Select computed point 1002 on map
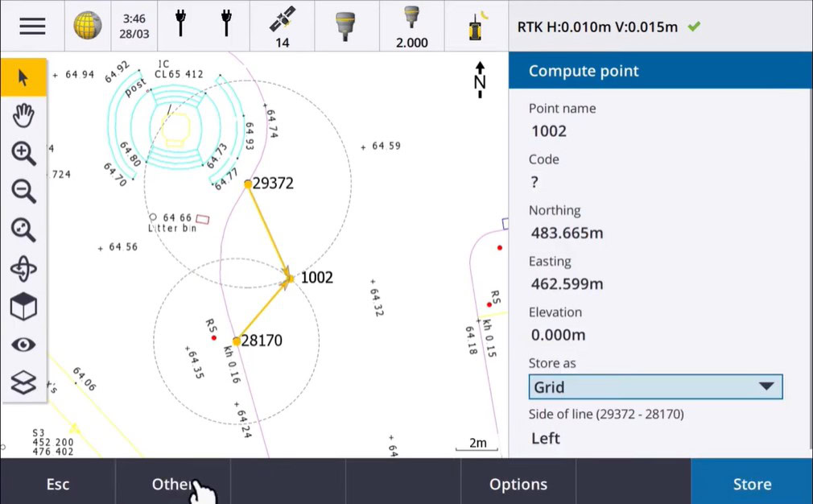 click(291, 279)
